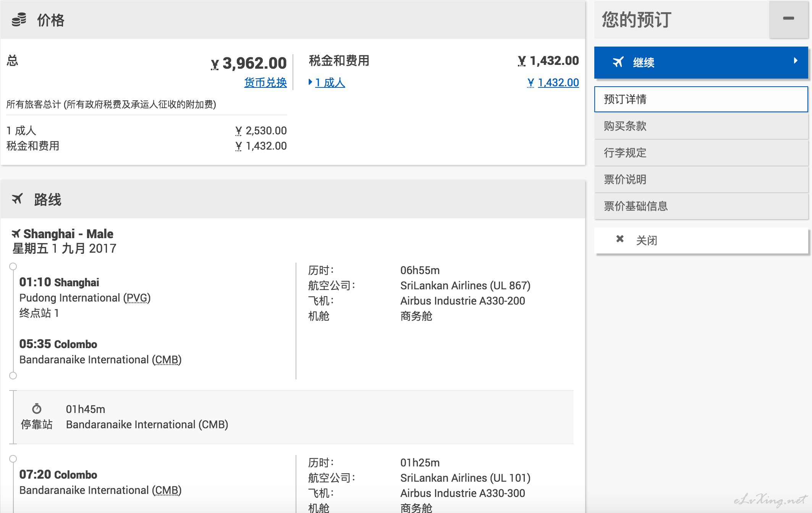Click the X icon next to 关闭
Screen dimensions: 812x513
pyautogui.click(x=620, y=239)
